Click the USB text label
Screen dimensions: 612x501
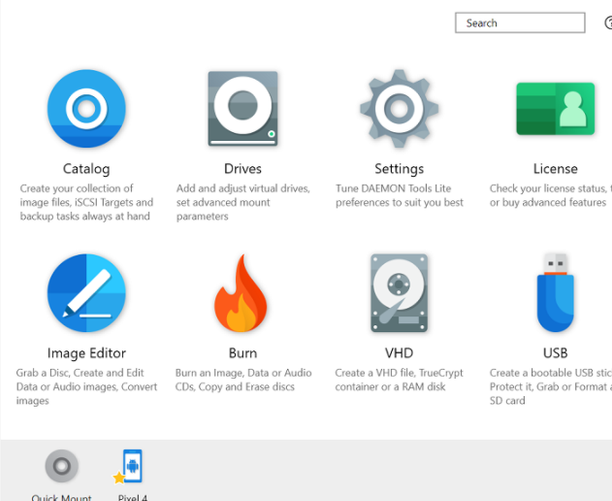(555, 353)
